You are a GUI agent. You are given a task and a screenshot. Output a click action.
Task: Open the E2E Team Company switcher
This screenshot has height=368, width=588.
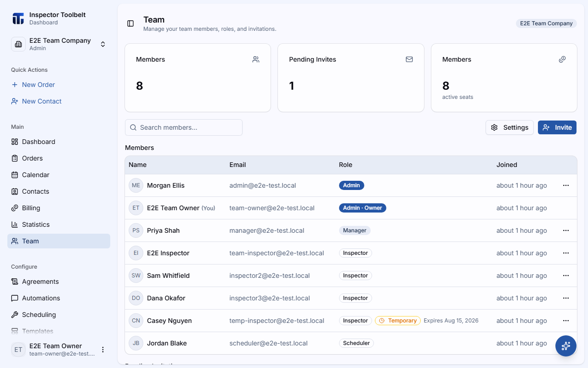59,44
